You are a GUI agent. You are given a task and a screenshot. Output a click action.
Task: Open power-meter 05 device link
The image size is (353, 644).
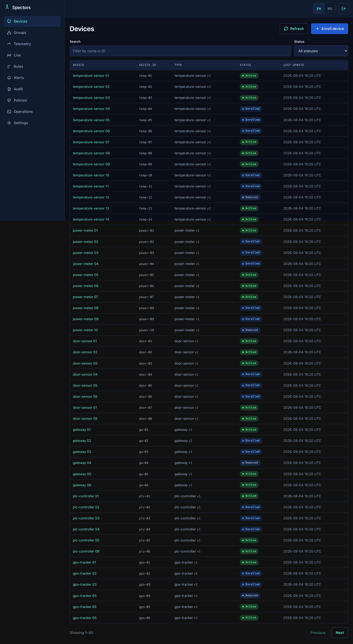click(x=85, y=275)
